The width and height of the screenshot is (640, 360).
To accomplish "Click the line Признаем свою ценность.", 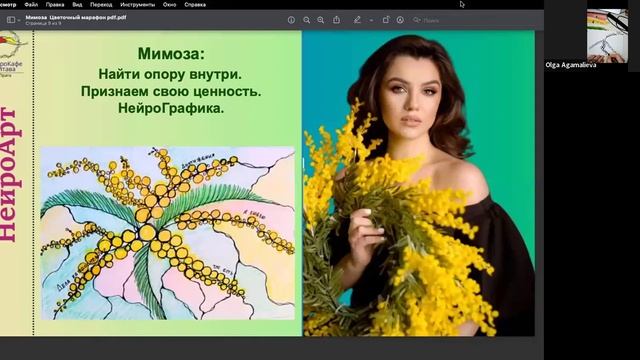I will (x=171, y=91).
